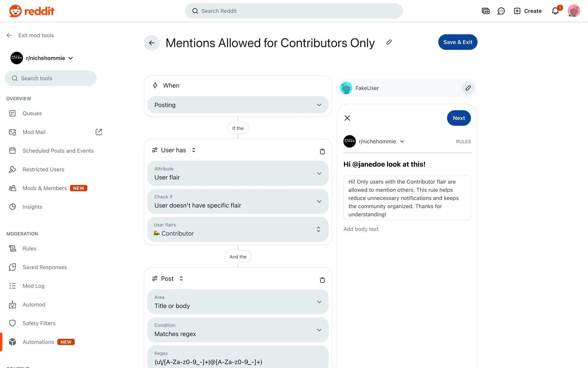Open User flairs Contributor selector
This screenshot has width=588, height=368.
pyautogui.click(x=238, y=229)
